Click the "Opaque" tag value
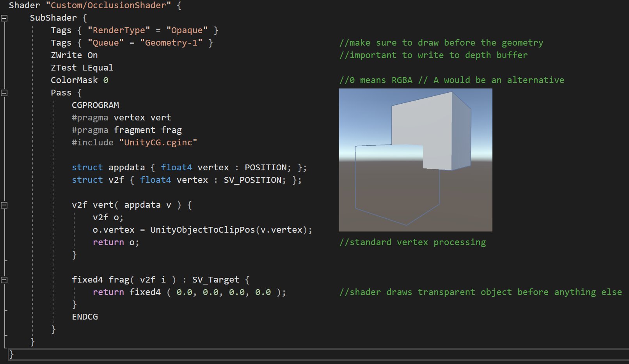 click(x=187, y=30)
